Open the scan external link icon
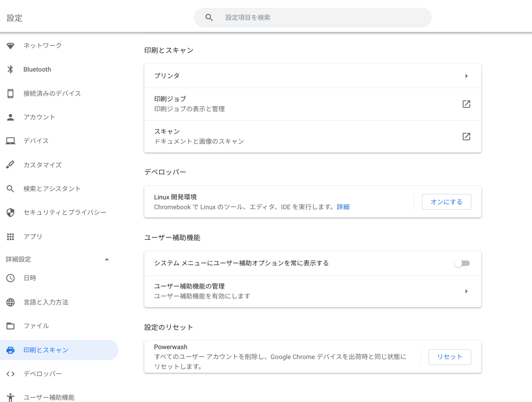Viewport: 532px width, 402px height. [466, 137]
